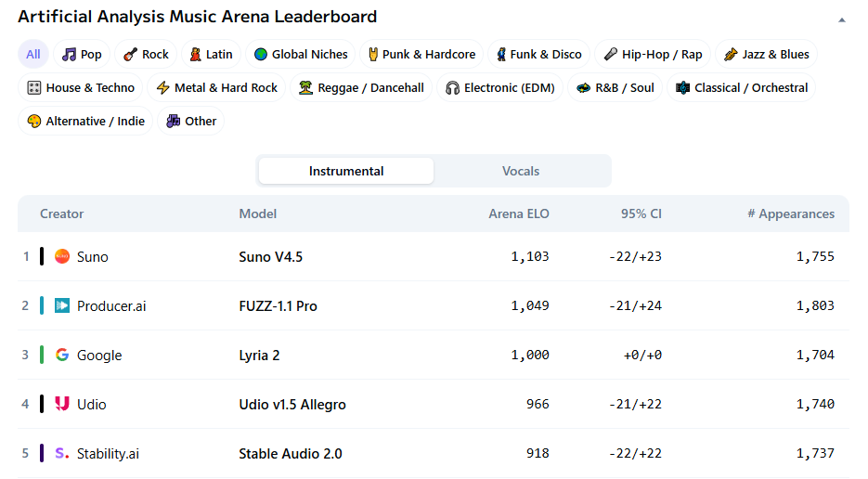Click the Udio logo icon
The image size is (868, 479).
coord(62,404)
